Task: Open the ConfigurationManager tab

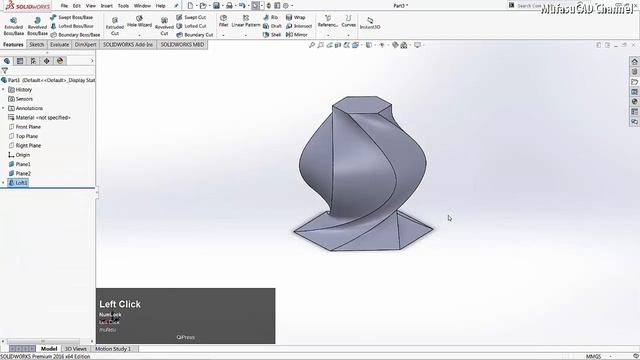Action: tap(33, 61)
